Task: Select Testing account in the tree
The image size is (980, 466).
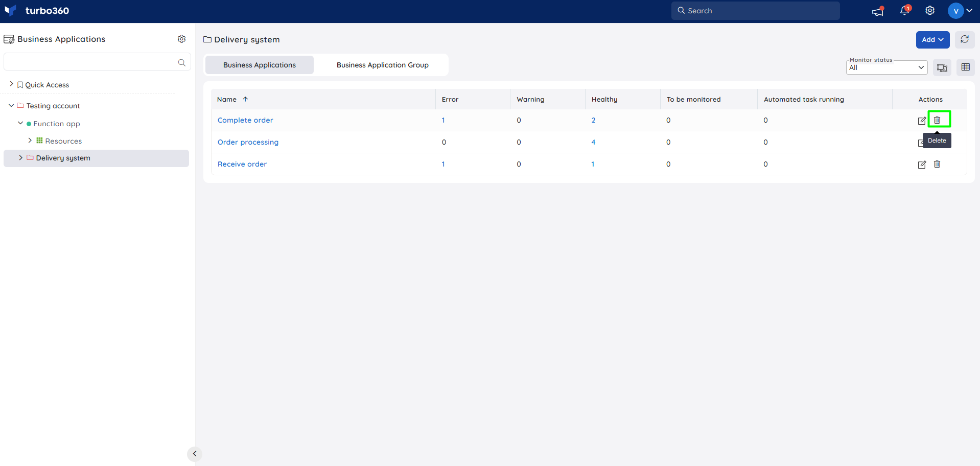Action: coord(53,106)
